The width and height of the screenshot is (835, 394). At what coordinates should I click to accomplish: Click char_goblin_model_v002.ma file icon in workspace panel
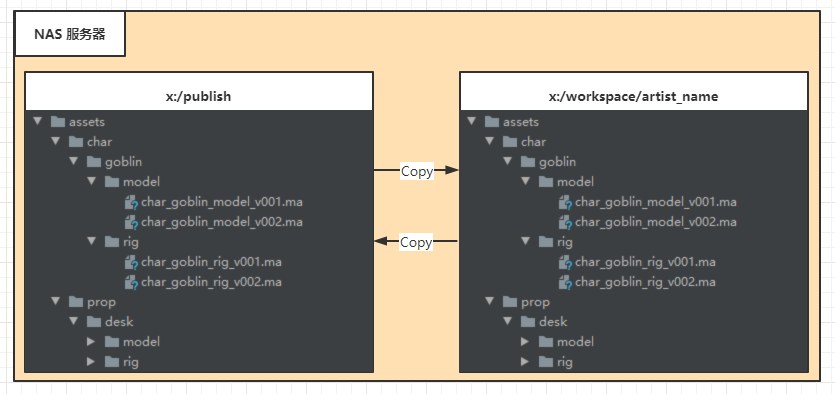pos(566,222)
